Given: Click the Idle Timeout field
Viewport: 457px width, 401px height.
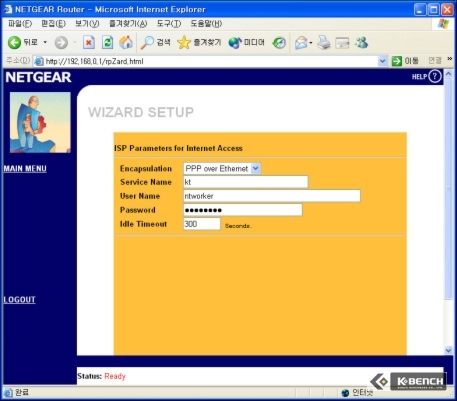Looking at the screenshot, I should click(x=202, y=224).
